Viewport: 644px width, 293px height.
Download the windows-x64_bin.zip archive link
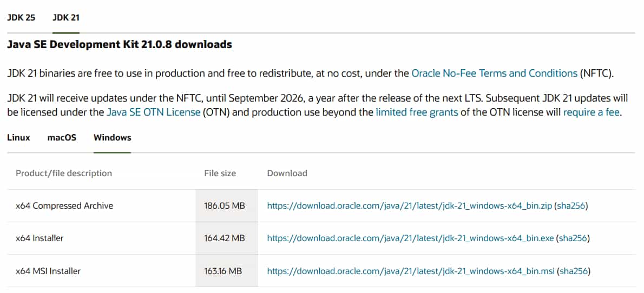(410, 206)
